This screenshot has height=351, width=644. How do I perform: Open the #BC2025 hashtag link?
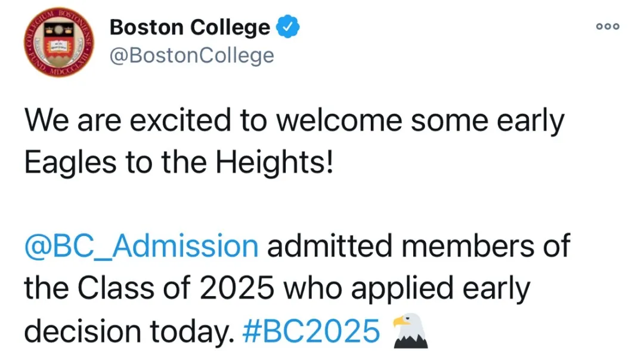(311, 331)
